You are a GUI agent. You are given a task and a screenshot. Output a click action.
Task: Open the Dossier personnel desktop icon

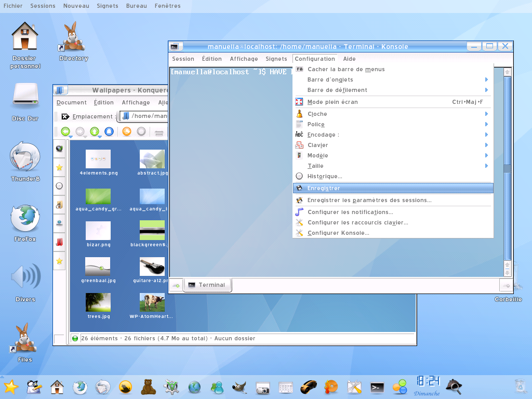[x=25, y=45]
